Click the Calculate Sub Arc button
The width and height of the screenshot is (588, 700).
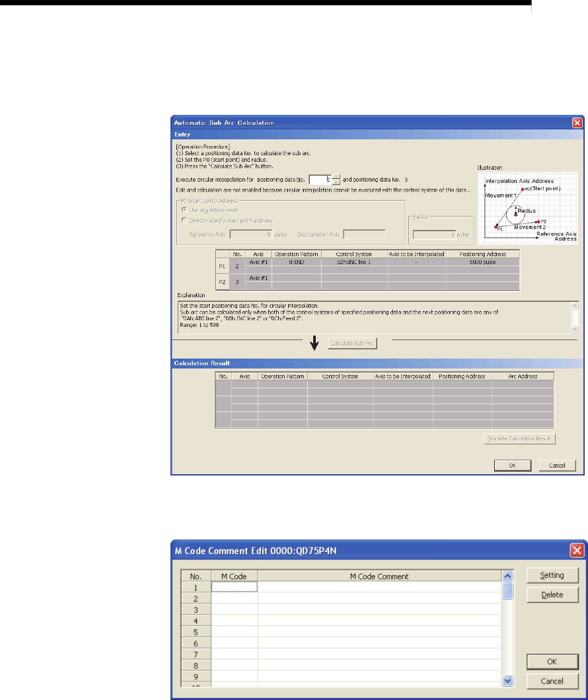[352, 343]
